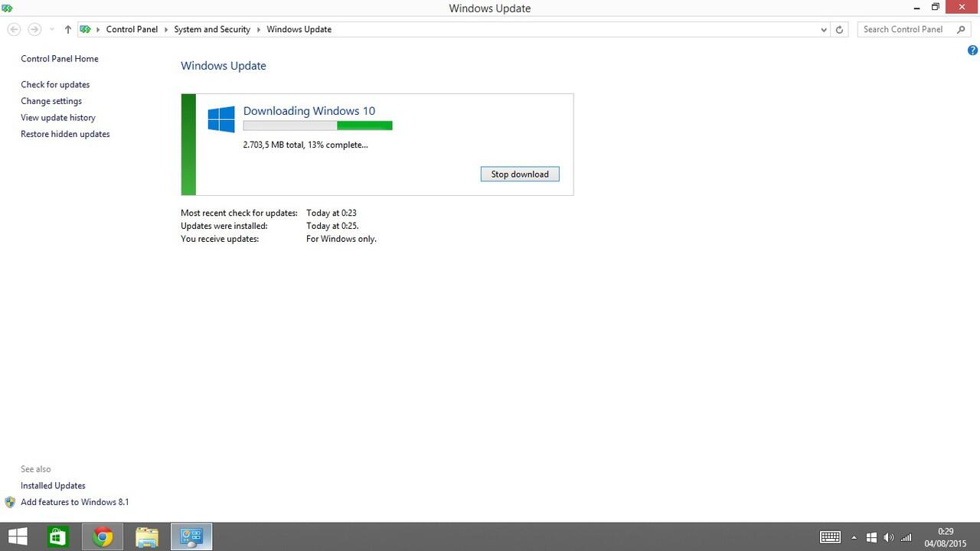Image resolution: width=980 pixels, height=551 pixels.
Task: Open the volume speaker tray icon
Action: tap(888, 537)
